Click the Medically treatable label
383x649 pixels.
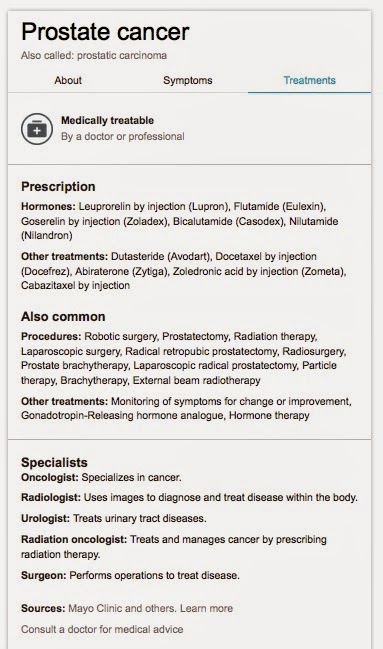[107, 120]
